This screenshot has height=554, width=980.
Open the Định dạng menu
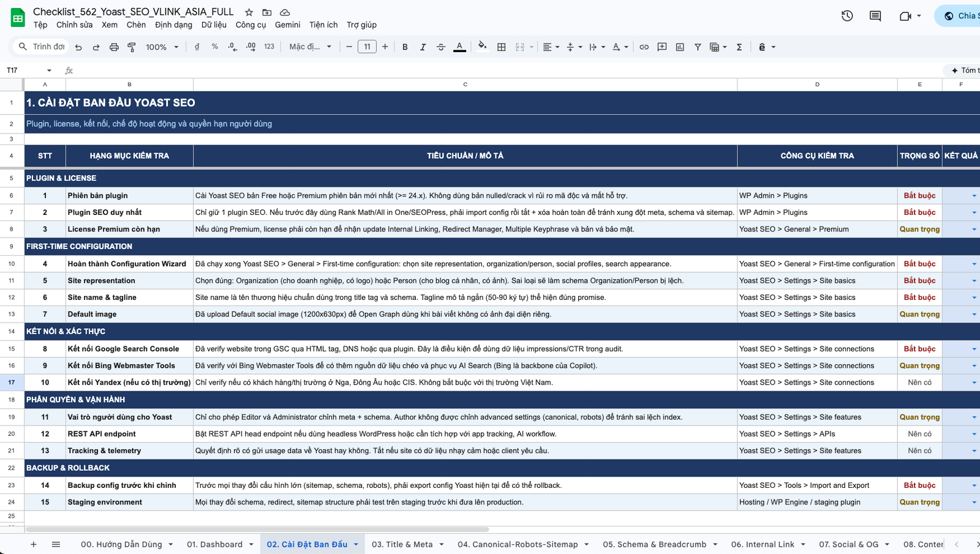pyautogui.click(x=173, y=25)
